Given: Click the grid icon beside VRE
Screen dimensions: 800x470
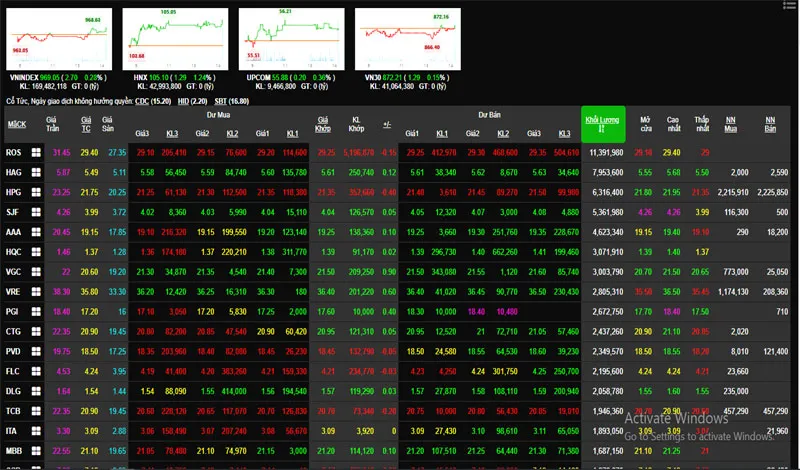Looking at the screenshot, I should click(36, 291).
